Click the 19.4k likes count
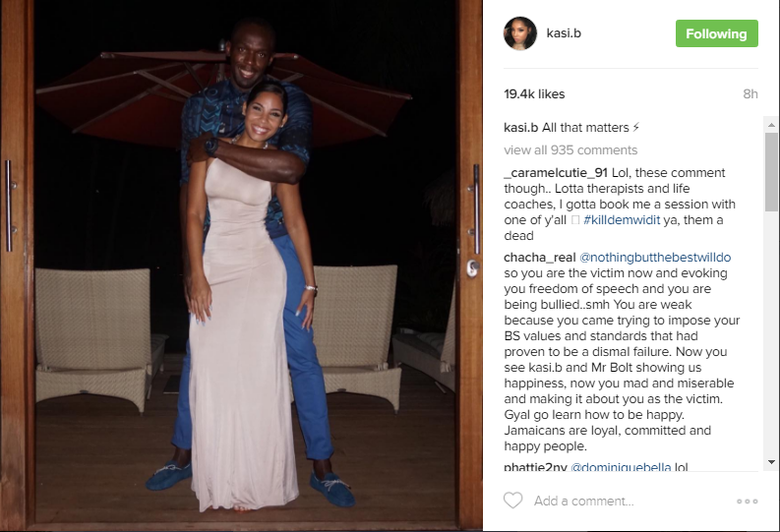Image resolution: width=780 pixels, height=532 pixels. [534, 94]
